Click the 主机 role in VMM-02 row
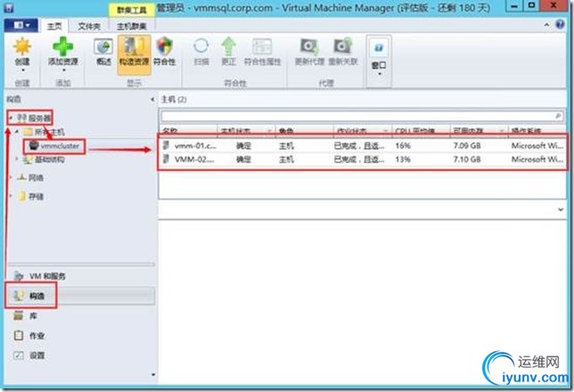 pos(286,159)
